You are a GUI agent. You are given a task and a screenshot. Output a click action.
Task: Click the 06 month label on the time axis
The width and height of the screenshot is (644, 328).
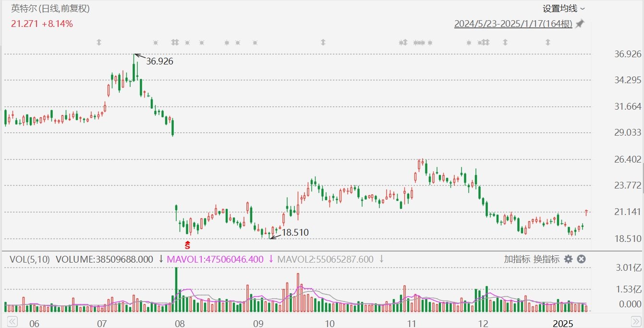[x=34, y=323]
